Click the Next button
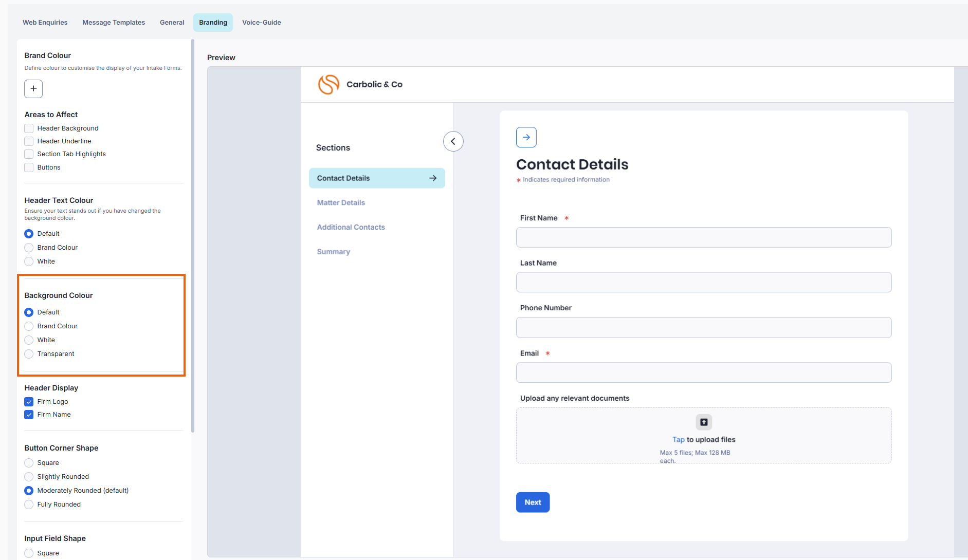968x560 pixels. coord(533,502)
